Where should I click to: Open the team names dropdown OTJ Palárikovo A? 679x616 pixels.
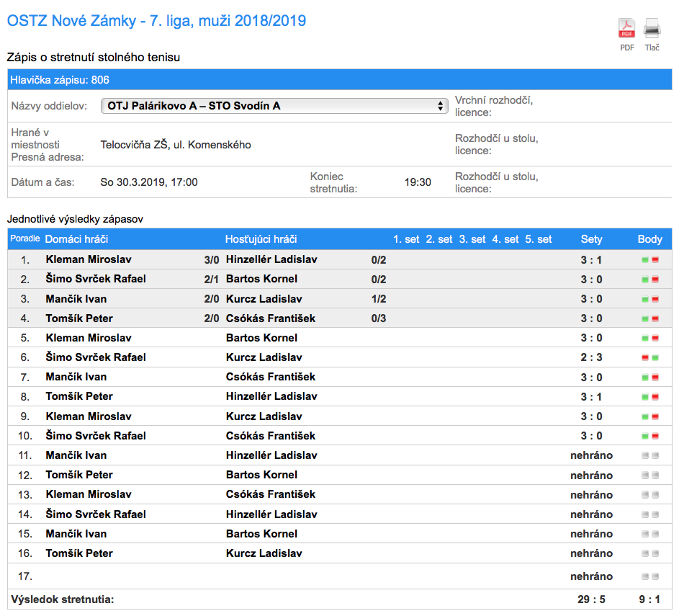pos(274,106)
